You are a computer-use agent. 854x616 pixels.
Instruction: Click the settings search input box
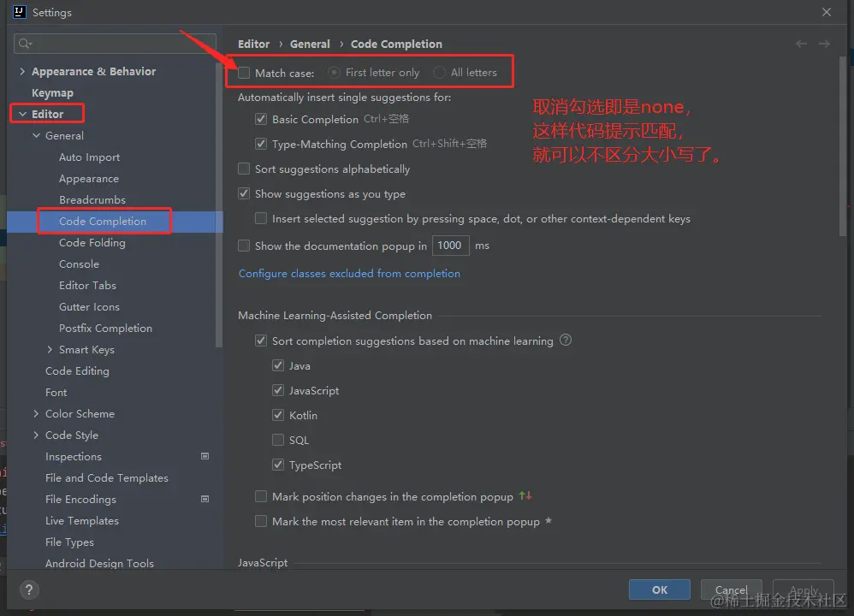coord(120,44)
